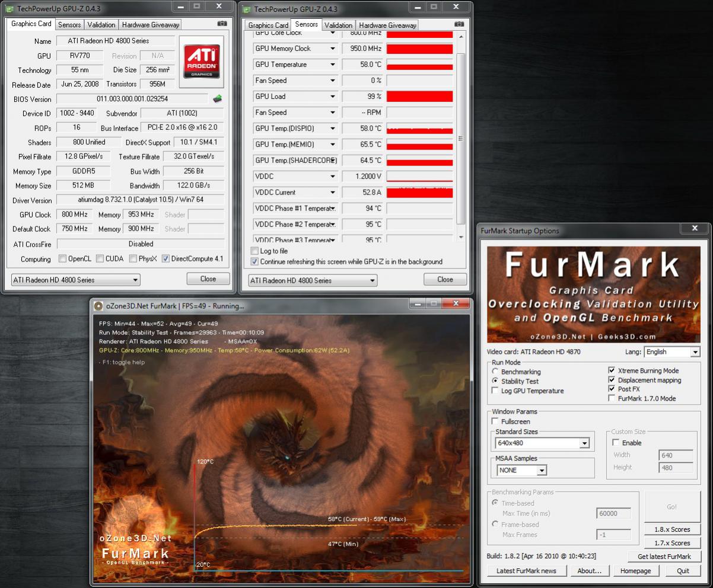This screenshot has width=713, height=588.
Task: Open the Sensors tab in the left GPU-Z window
Action: click(69, 25)
